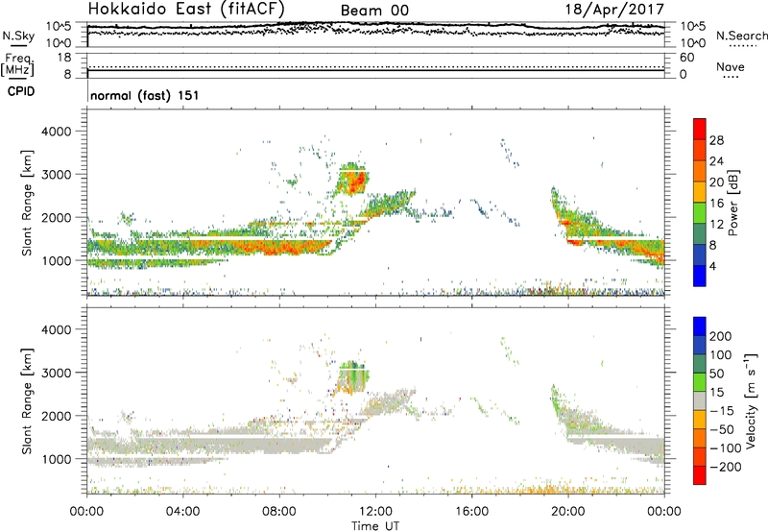Click the date '18/Apr/2017'

click(614, 10)
